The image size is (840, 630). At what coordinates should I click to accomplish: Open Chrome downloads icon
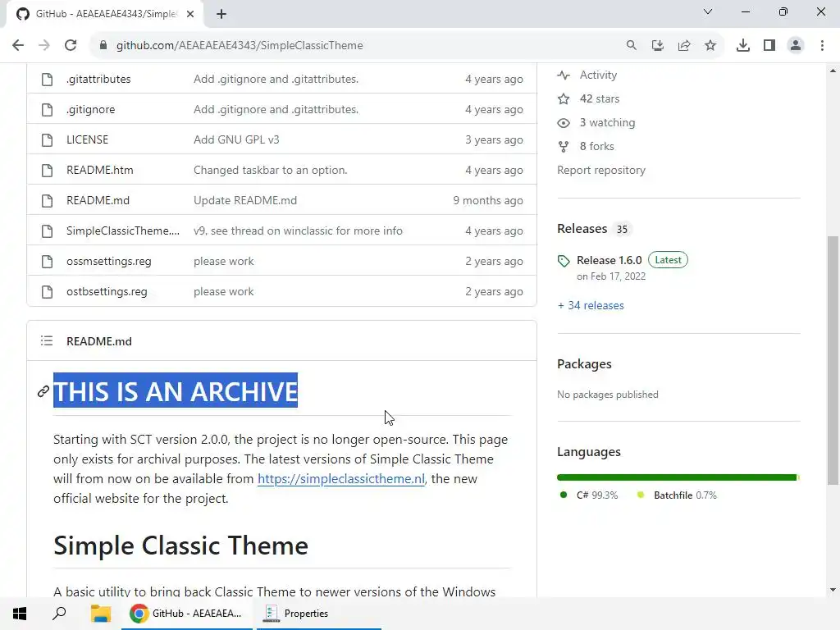(743, 46)
